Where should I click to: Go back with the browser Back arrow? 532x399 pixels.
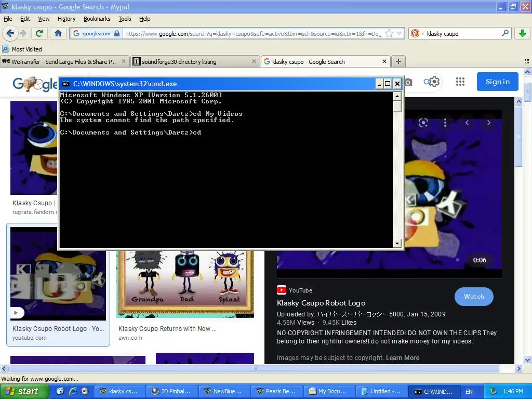tap(10, 33)
